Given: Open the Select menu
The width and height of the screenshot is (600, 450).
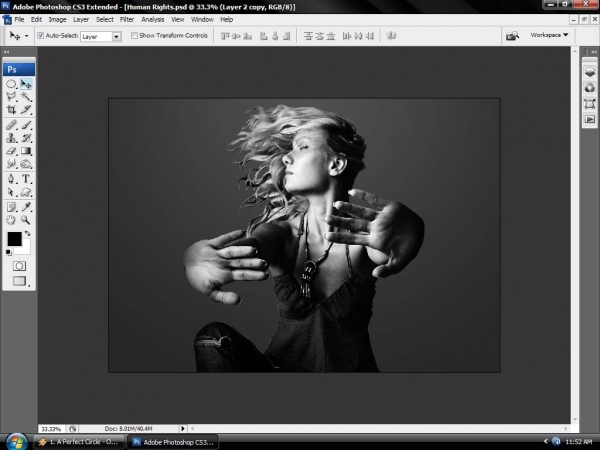Looking at the screenshot, I should [104, 20].
